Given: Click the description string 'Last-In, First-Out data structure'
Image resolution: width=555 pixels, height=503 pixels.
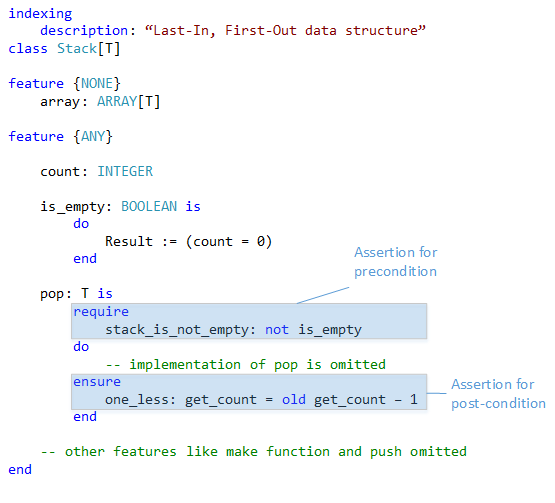Looking at the screenshot, I should (285, 30).
